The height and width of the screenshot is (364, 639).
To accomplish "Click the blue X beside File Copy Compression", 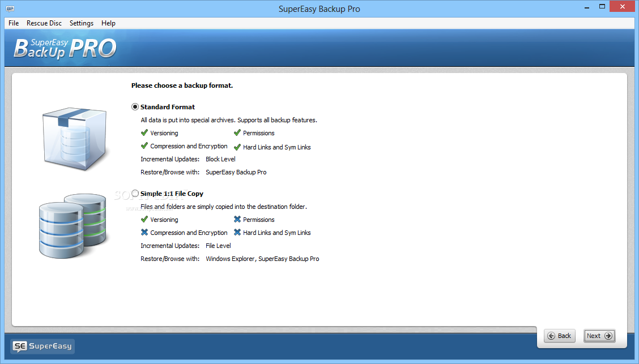I will pos(144,233).
